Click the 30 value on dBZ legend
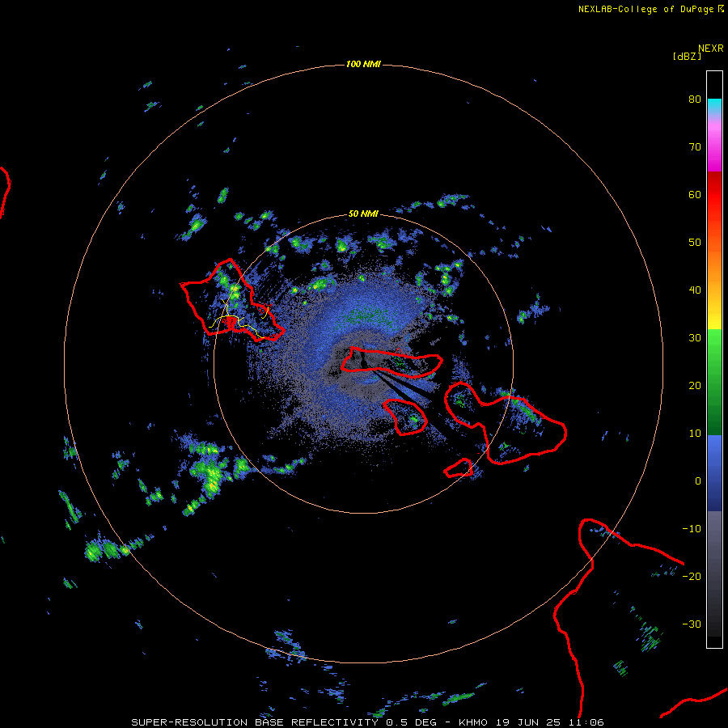728x728 pixels. pos(695,338)
